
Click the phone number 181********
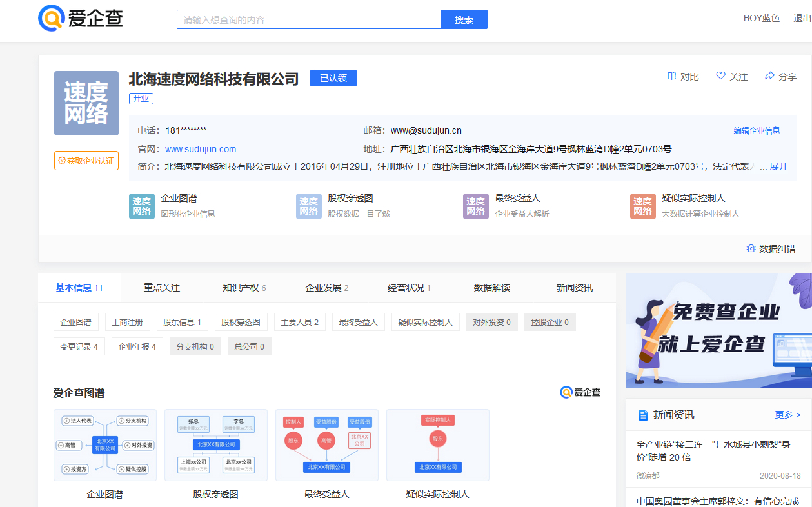(x=186, y=130)
